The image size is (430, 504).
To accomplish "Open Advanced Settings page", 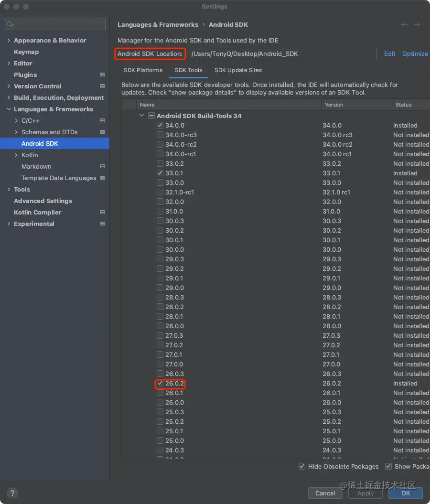I will 43,201.
